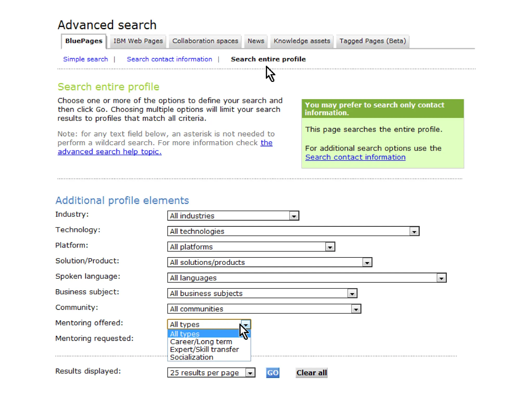Open the All communities dropdown
The height and width of the screenshot is (399, 532).
(x=356, y=309)
